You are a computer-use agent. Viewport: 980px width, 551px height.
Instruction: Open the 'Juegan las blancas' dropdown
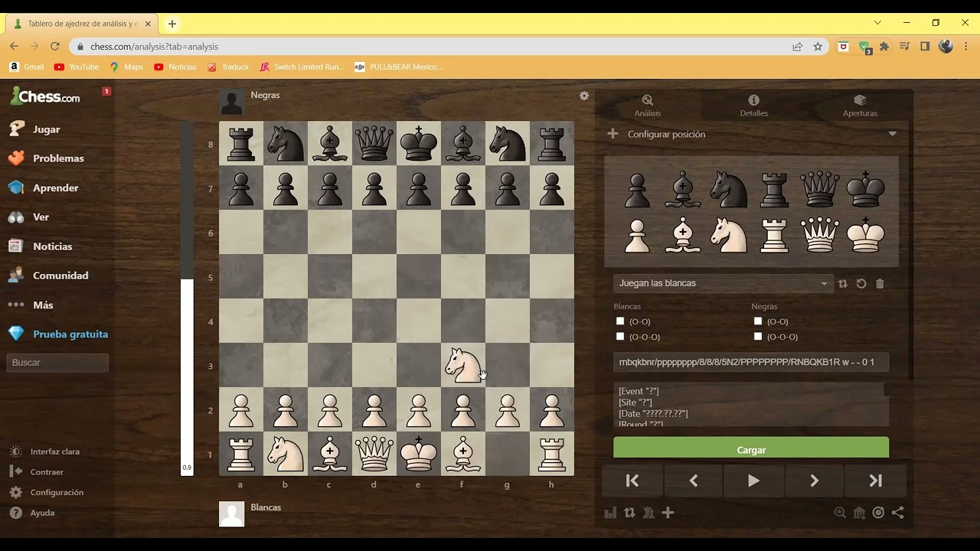click(723, 283)
